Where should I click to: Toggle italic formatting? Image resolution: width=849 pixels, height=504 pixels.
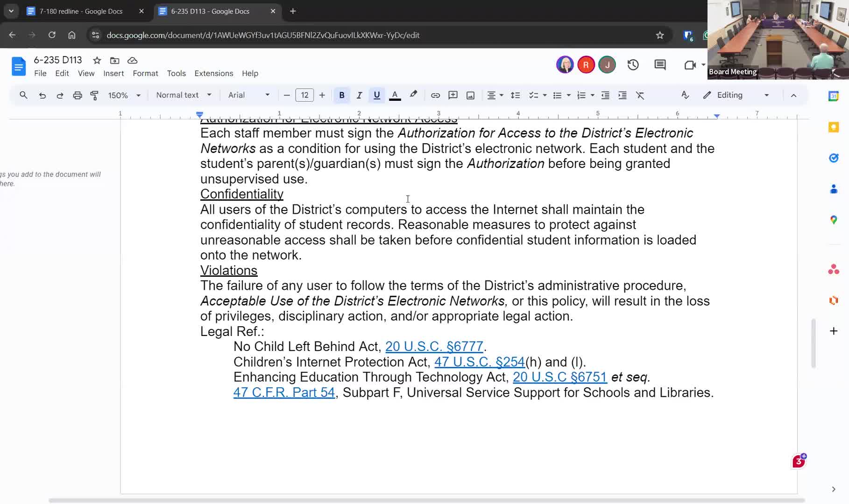click(359, 95)
